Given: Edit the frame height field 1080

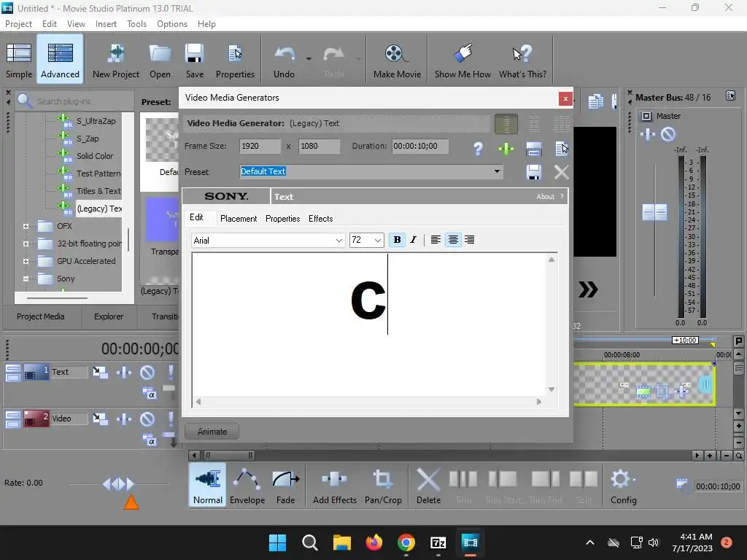Looking at the screenshot, I should coord(320,146).
